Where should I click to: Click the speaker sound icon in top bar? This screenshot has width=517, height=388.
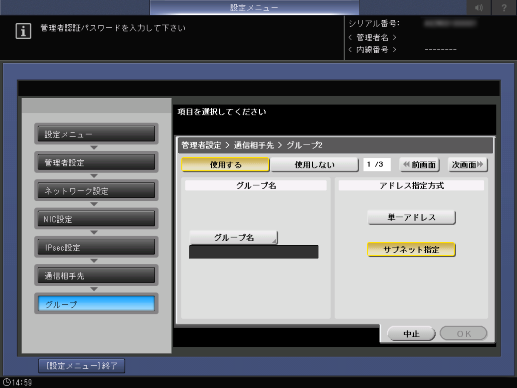pyautogui.click(x=479, y=7)
